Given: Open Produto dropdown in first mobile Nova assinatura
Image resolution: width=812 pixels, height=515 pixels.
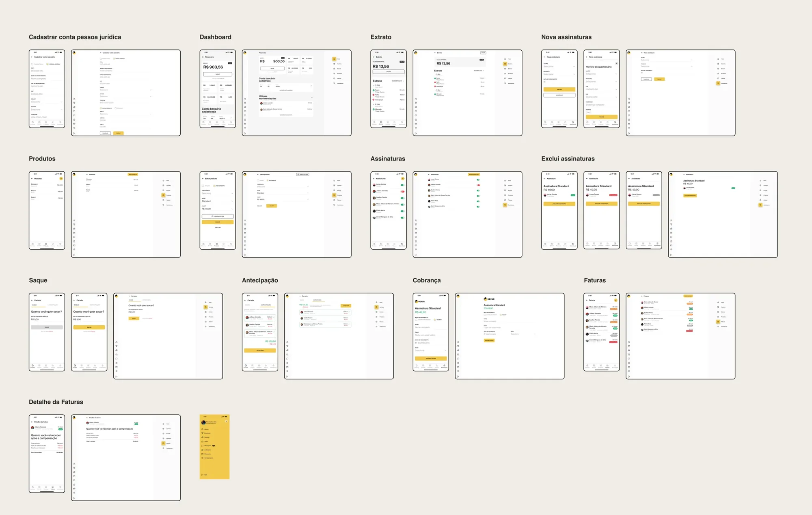Looking at the screenshot, I should coord(559,74).
